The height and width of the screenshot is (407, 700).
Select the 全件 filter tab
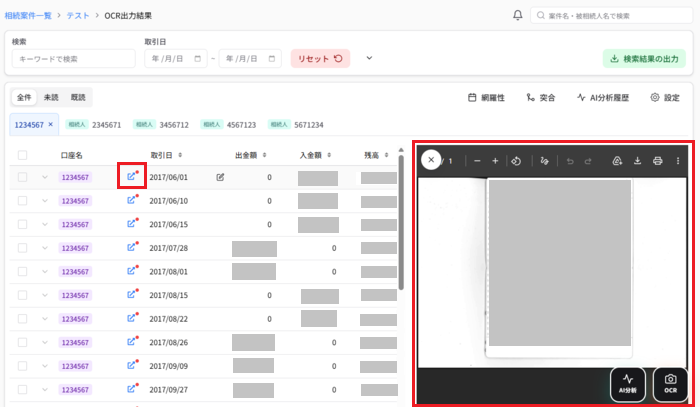point(24,97)
